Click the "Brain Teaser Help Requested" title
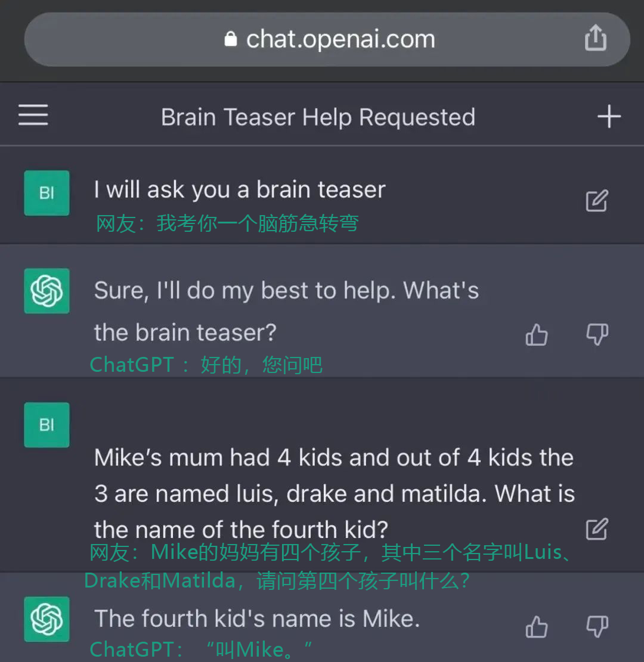The width and height of the screenshot is (644, 662). pyautogui.click(x=318, y=116)
